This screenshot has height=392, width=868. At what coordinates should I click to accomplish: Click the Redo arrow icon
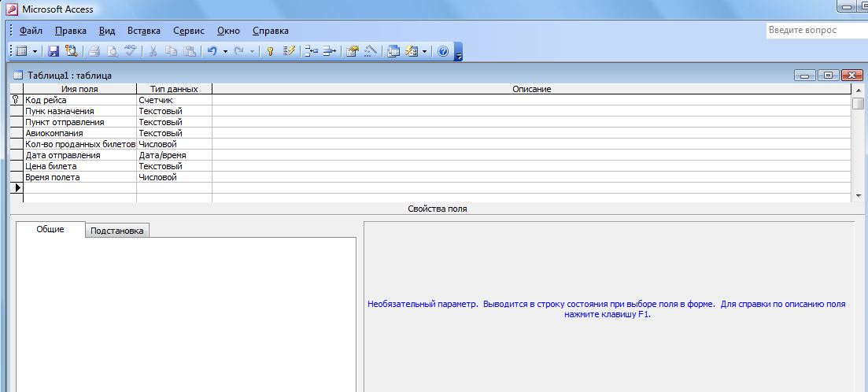pyautogui.click(x=239, y=51)
